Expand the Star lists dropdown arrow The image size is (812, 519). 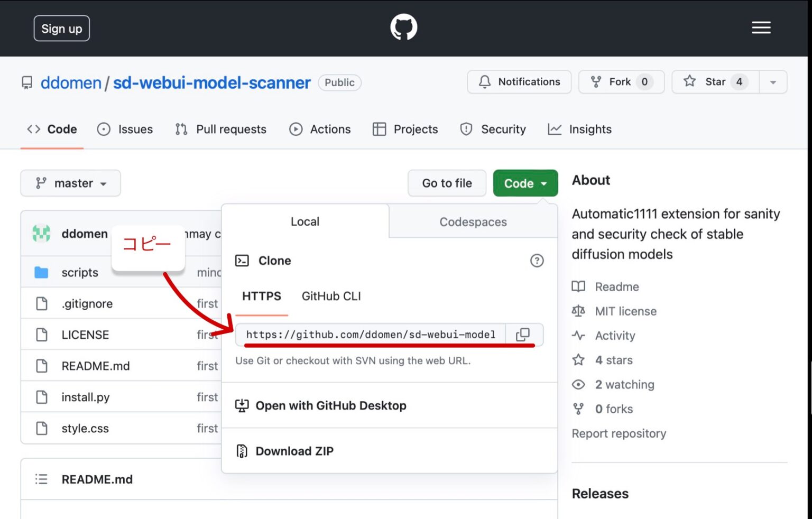772,82
